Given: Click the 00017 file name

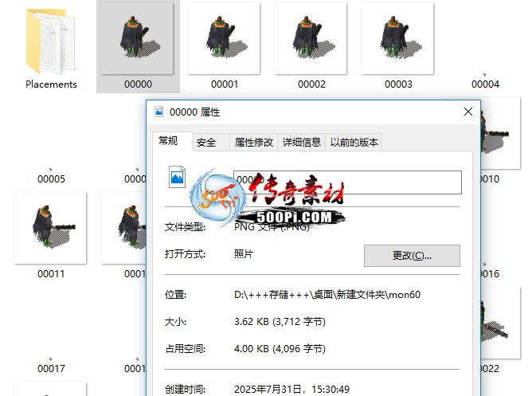Looking at the screenshot, I should 51,369.
